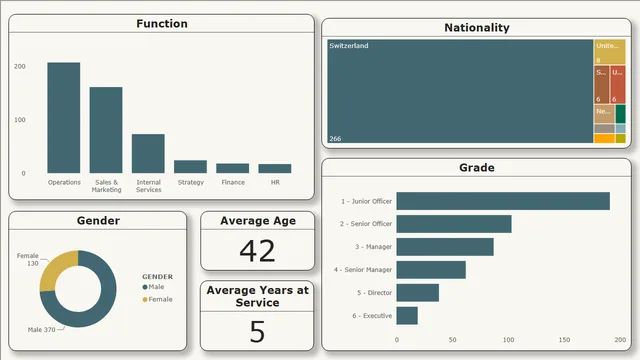Click the Average Years at Service value 5
Screen dimensions: 640x360
pyautogui.click(x=258, y=331)
